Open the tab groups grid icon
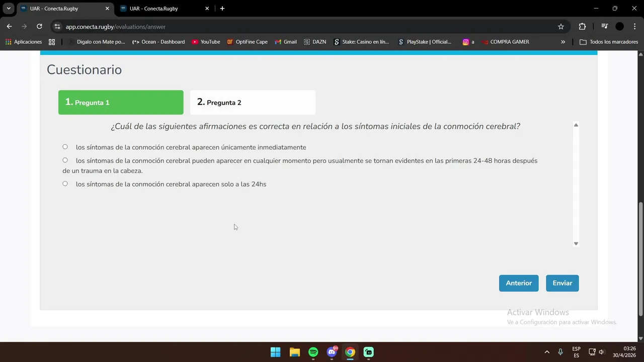Viewport: 644px width, 362px height. [52, 42]
